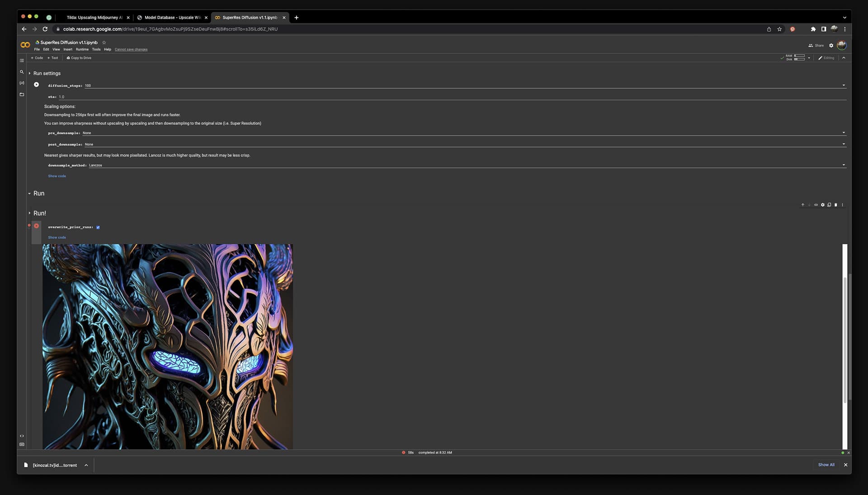Open the Insert menu
The image size is (868, 495).
(68, 49)
